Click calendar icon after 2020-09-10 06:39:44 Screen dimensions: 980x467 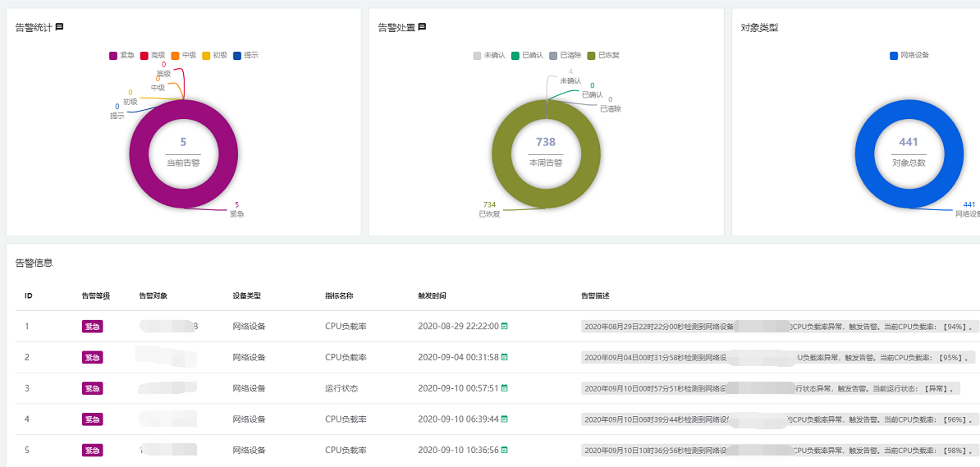[505, 419]
